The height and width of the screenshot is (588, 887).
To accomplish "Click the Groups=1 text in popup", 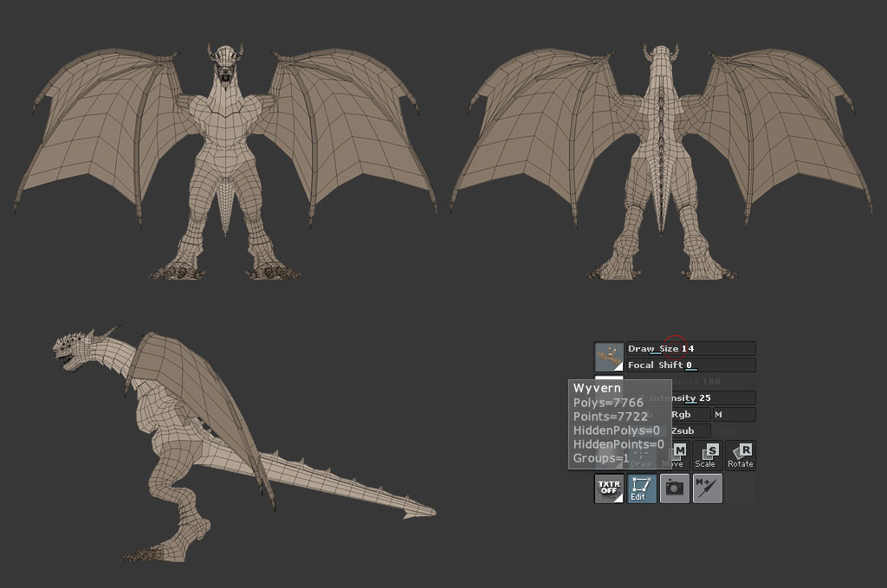I will (601, 458).
